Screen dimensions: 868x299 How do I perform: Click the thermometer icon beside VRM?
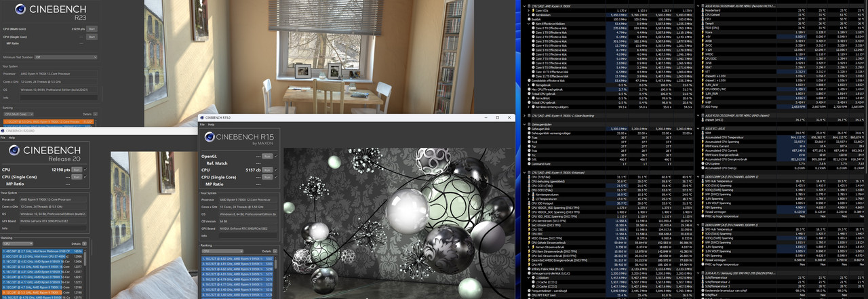click(x=702, y=133)
